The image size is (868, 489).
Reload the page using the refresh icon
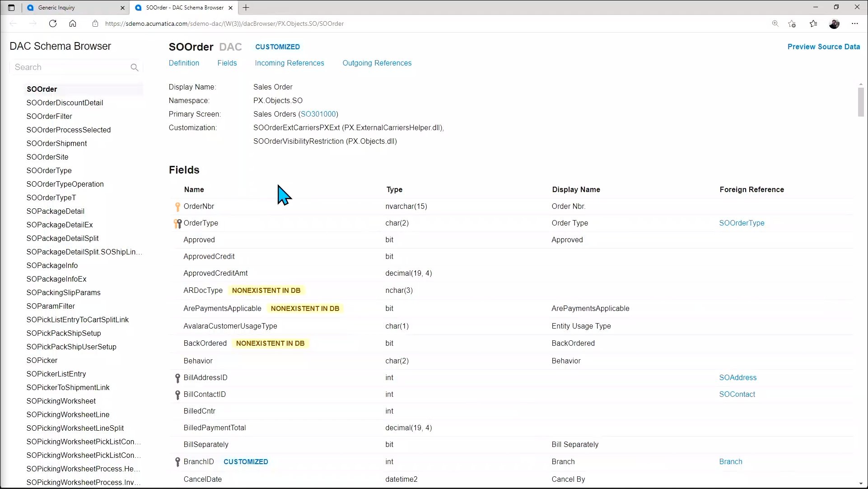pos(53,24)
